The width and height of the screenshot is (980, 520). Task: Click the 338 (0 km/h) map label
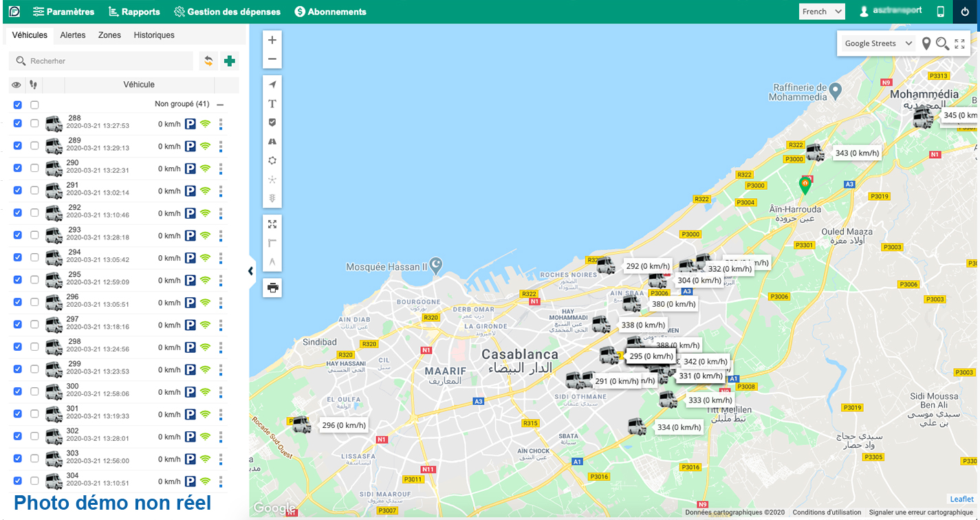(x=643, y=325)
